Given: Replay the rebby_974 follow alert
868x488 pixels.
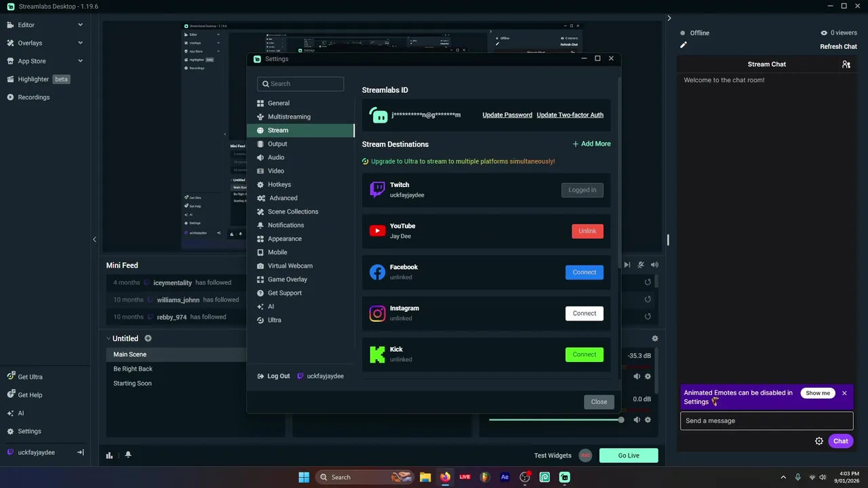Looking at the screenshot, I should pyautogui.click(x=648, y=317).
